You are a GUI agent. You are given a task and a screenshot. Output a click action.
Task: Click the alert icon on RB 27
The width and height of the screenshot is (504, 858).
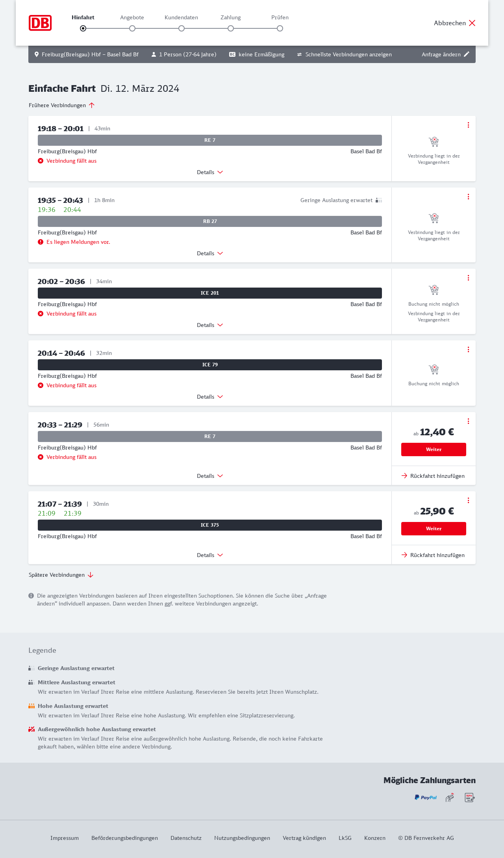click(41, 242)
